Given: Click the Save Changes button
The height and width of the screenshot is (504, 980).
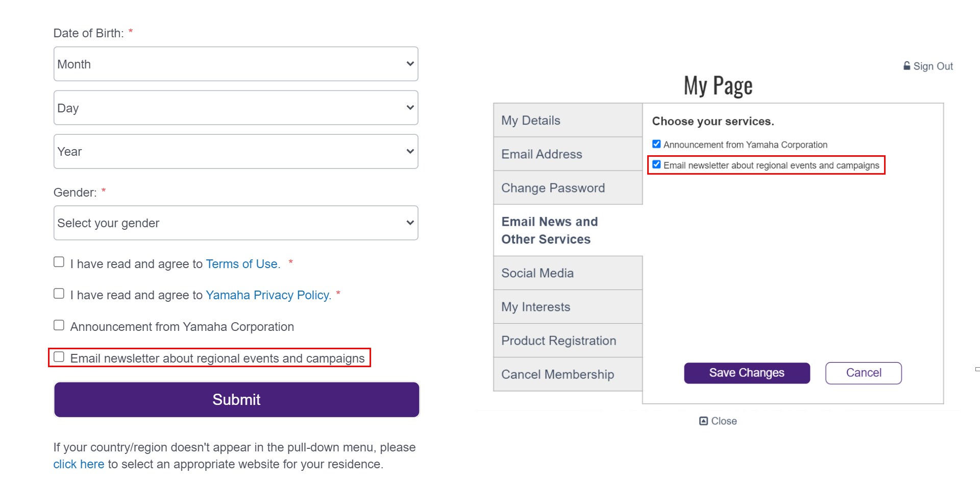Looking at the screenshot, I should coord(747,373).
